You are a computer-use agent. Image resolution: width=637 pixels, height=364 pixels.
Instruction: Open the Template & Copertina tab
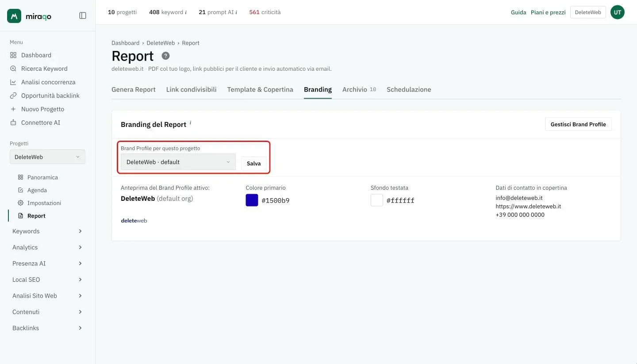(260, 89)
